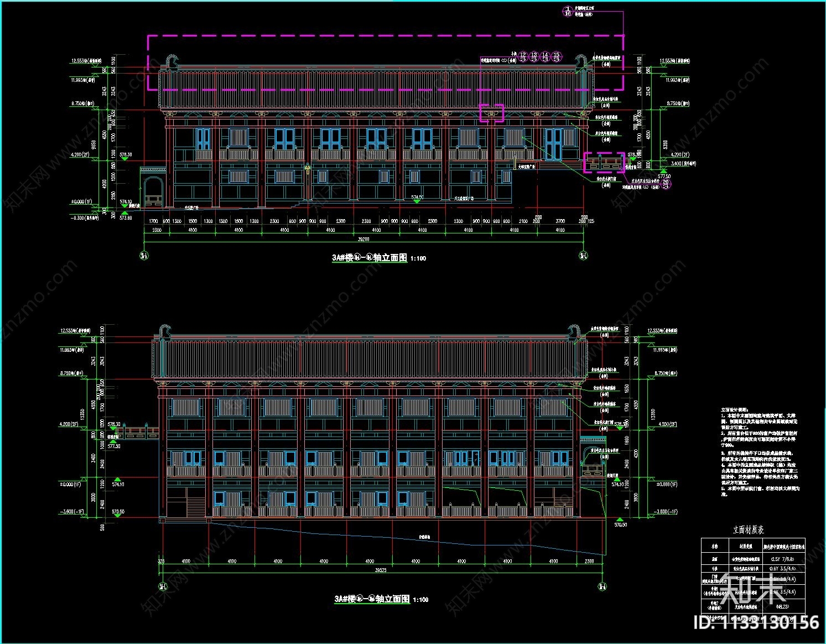Click the 2100 horizontal dimension text
This screenshot has height=644, width=826.
(x=523, y=221)
